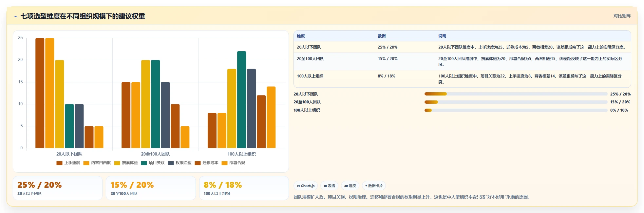Click the 对比矩阵 label in the header
This screenshot has width=644, height=213.
coord(622,16)
